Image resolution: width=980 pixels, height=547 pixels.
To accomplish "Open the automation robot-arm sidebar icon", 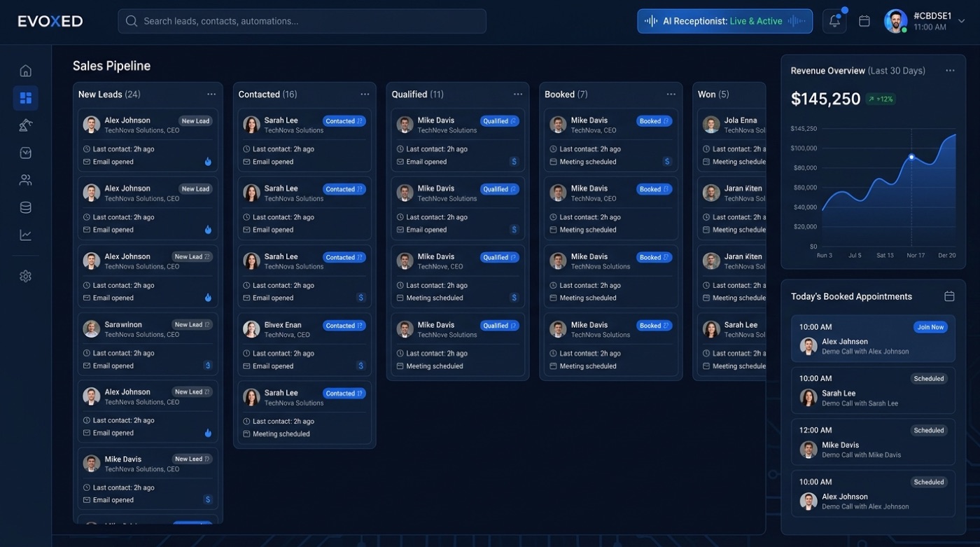I will click(x=25, y=125).
